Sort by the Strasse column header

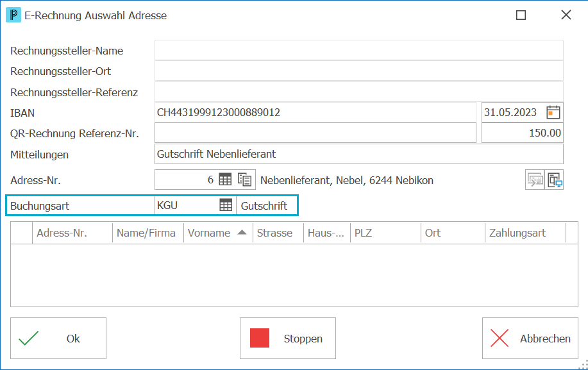coord(278,233)
